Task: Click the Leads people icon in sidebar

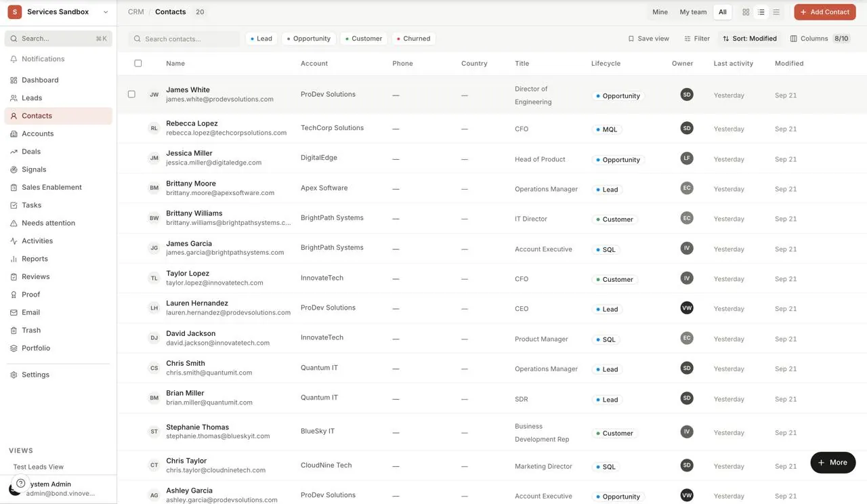Action: click(x=14, y=98)
